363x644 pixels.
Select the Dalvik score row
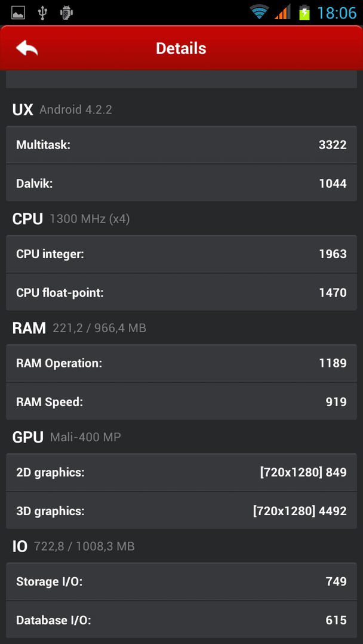click(x=181, y=183)
